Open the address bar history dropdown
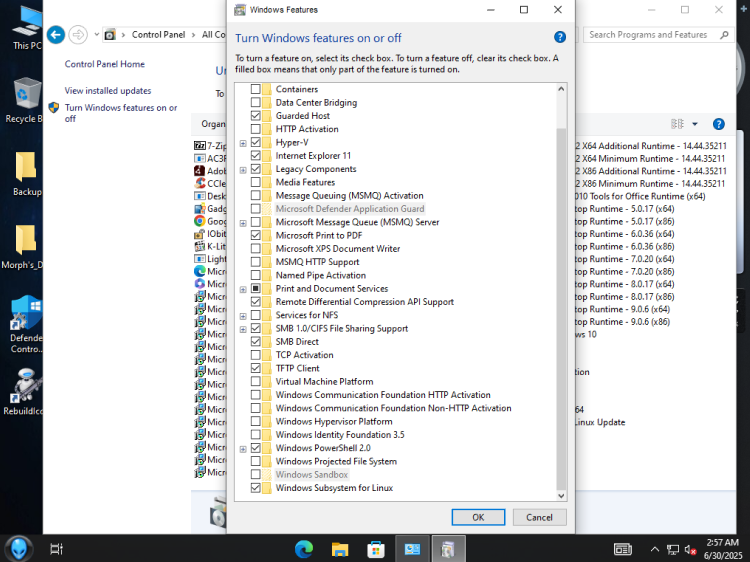 pyautogui.click(x=97, y=34)
